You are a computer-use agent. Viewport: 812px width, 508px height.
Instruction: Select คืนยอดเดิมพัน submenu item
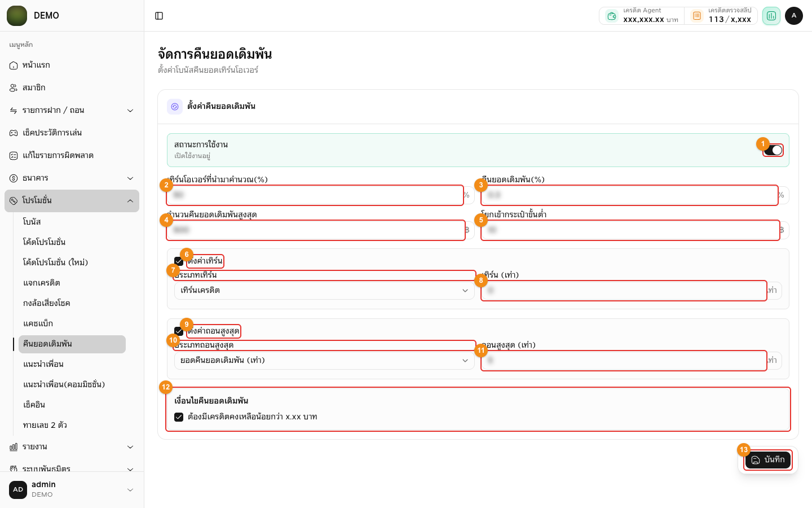point(72,344)
